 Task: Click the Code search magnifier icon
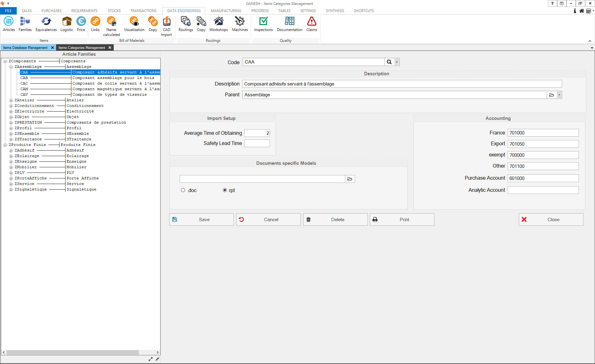pyautogui.click(x=389, y=62)
